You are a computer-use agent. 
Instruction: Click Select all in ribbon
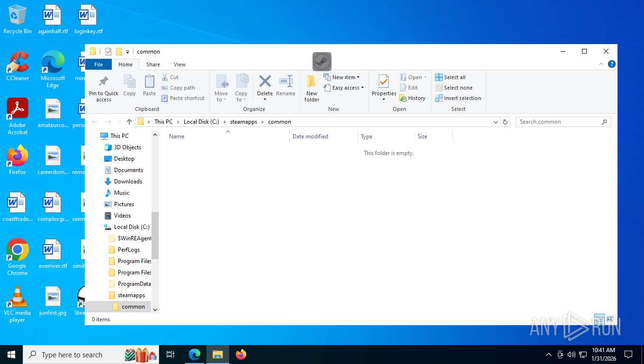[450, 77]
